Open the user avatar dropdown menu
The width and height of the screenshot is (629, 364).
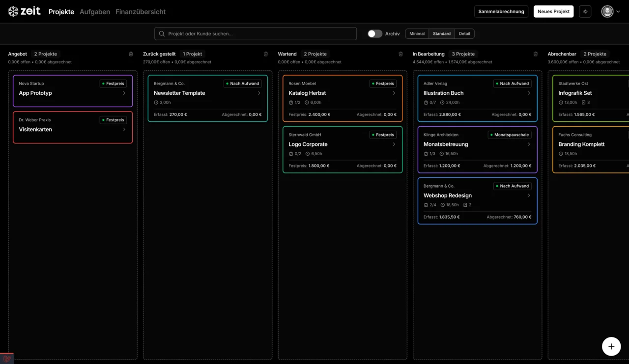pyautogui.click(x=610, y=11)
